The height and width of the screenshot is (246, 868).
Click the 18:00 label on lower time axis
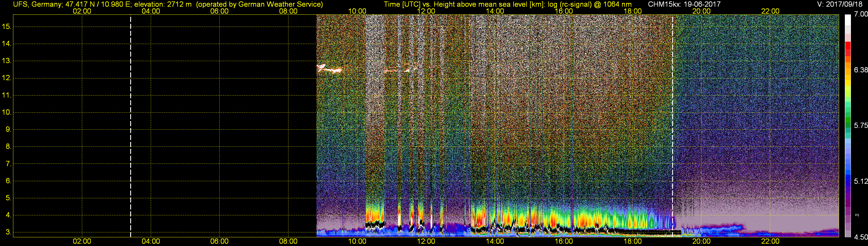coord(632,241)
